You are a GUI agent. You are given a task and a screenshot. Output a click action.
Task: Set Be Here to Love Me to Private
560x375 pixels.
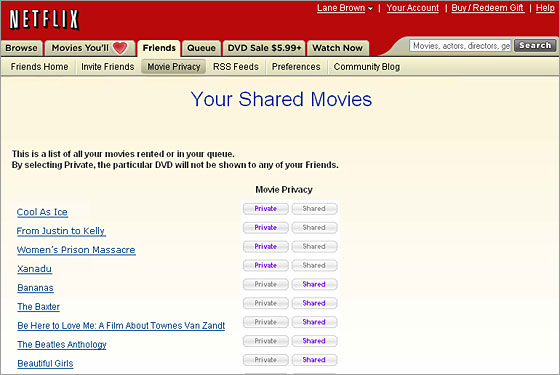(266, 322)
